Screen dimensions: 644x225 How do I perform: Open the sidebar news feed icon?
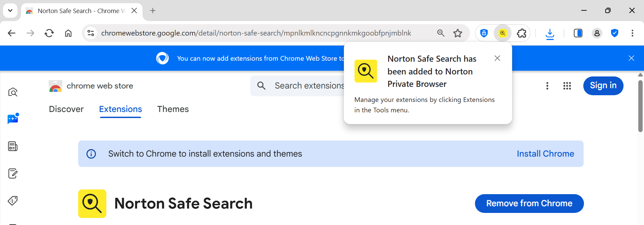13,146
